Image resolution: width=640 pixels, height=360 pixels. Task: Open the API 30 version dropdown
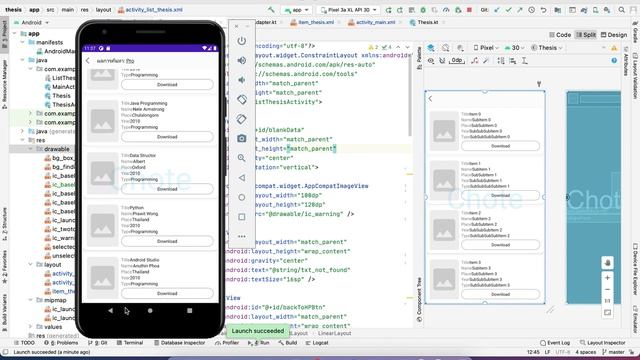(x=515, y=48)
